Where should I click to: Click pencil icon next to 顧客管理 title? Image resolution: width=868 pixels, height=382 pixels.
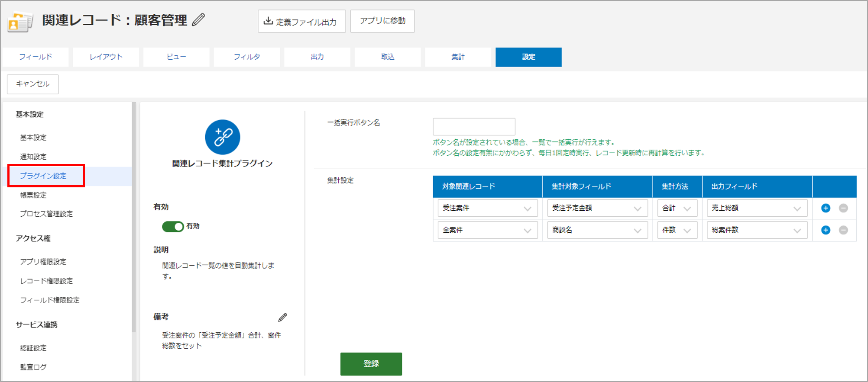[198, 20]
